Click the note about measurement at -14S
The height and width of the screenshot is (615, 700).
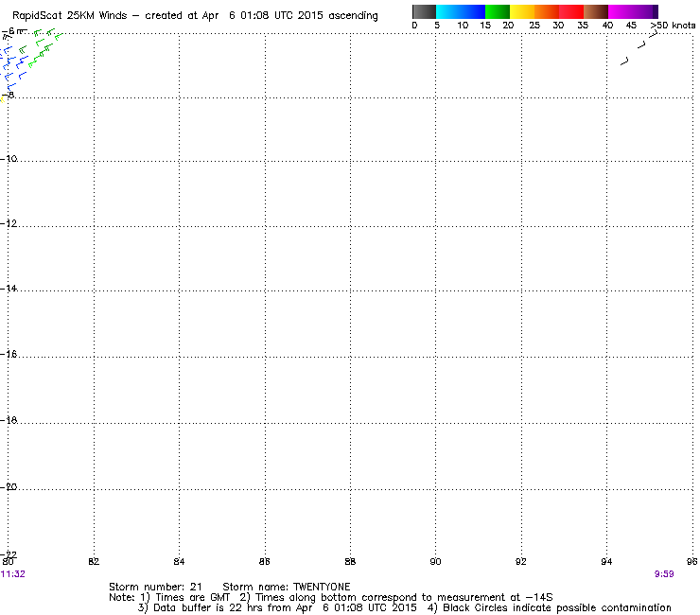coord(396,598)
